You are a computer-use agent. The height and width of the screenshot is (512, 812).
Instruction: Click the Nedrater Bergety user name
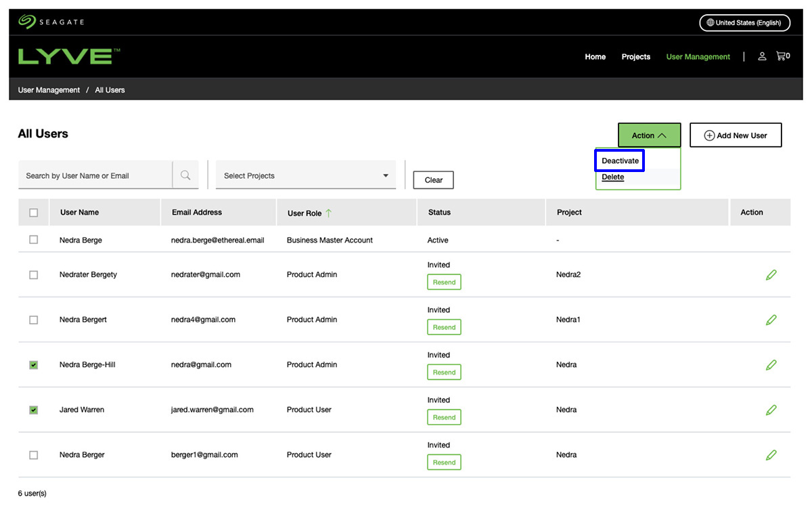coord(88,275)
